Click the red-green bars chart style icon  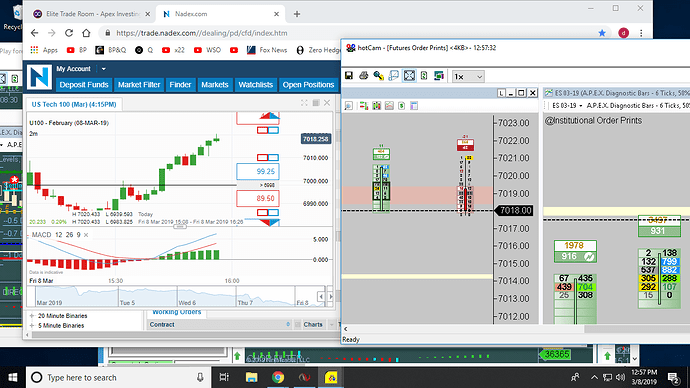[363, 106]
